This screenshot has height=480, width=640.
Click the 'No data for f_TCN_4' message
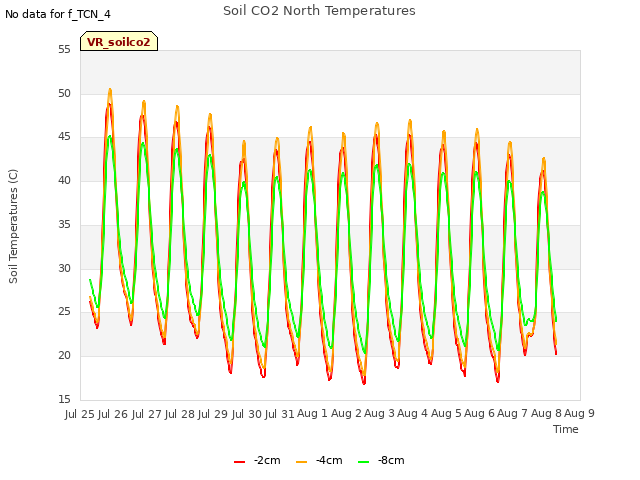click(58, 14)
